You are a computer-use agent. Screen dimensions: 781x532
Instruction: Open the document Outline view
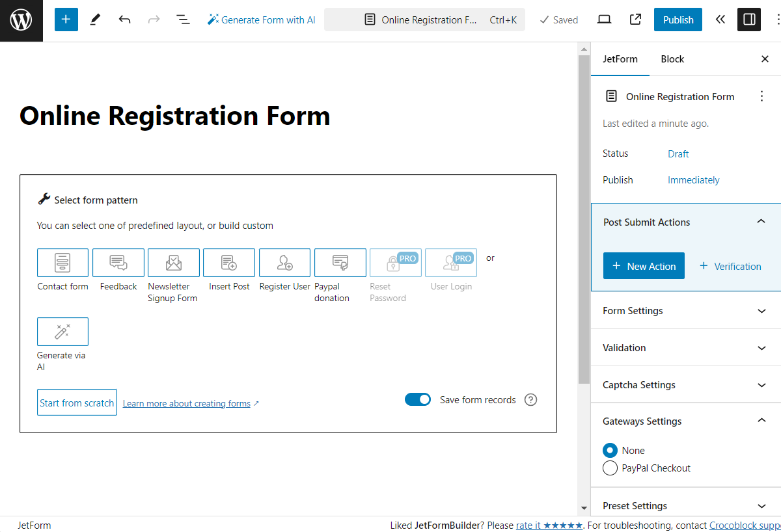tap(183, 20)
